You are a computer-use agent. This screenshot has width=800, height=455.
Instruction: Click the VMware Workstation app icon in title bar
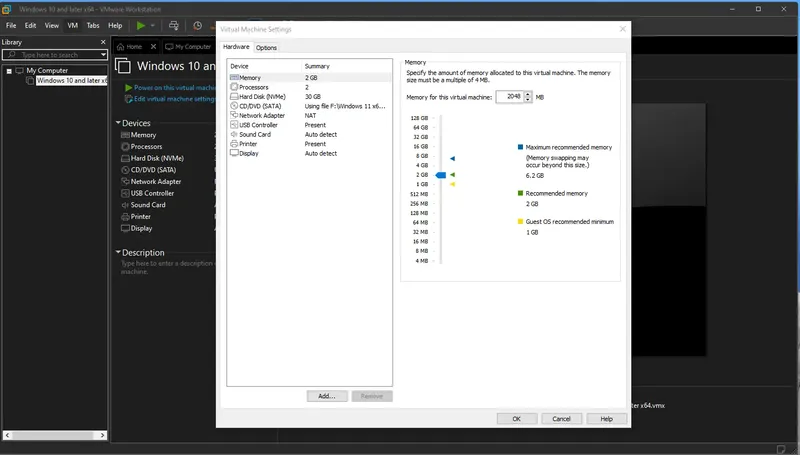[x=6, y=9]
